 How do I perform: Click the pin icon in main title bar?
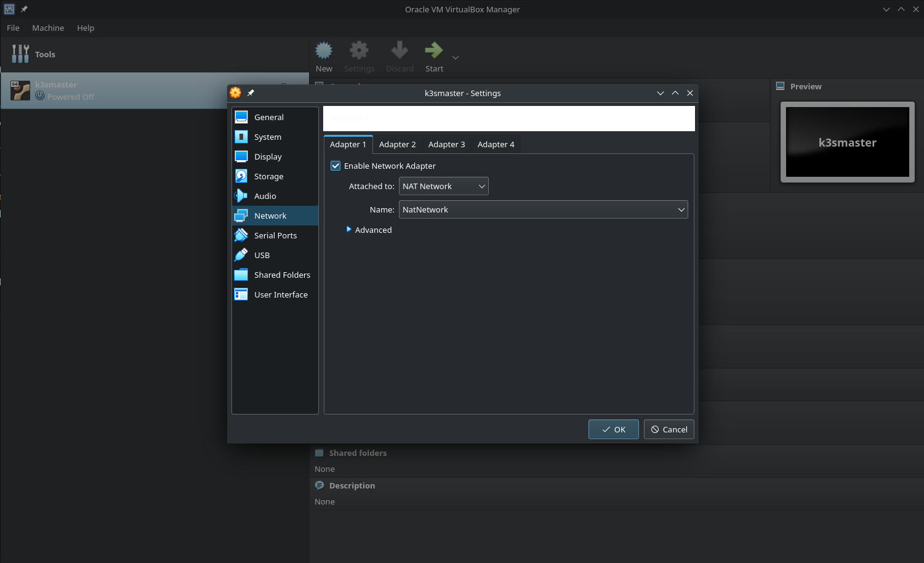[24, 9]
